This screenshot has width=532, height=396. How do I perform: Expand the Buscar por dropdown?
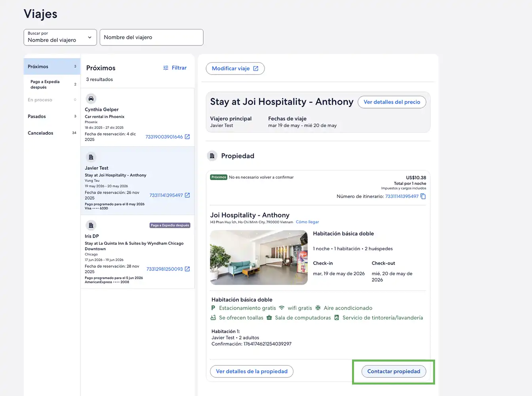point(60,37)
